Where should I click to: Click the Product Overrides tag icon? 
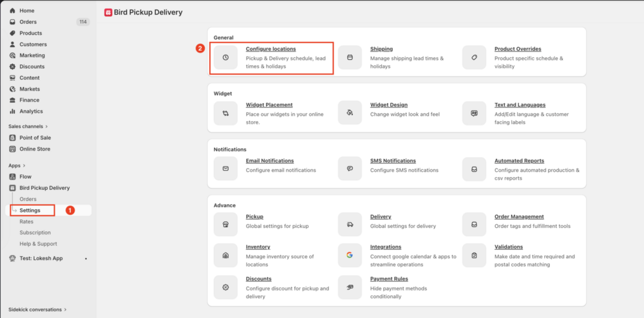pyautogui.click(x=474, y=57)
